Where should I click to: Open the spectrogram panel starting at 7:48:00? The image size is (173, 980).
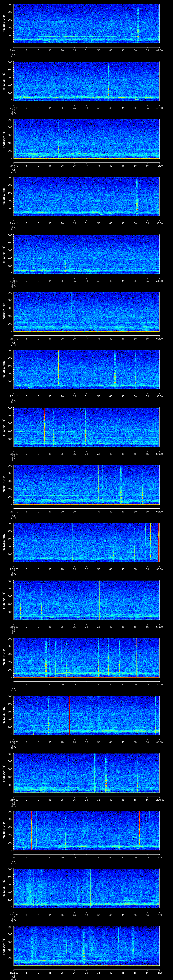tap(87, 139)
